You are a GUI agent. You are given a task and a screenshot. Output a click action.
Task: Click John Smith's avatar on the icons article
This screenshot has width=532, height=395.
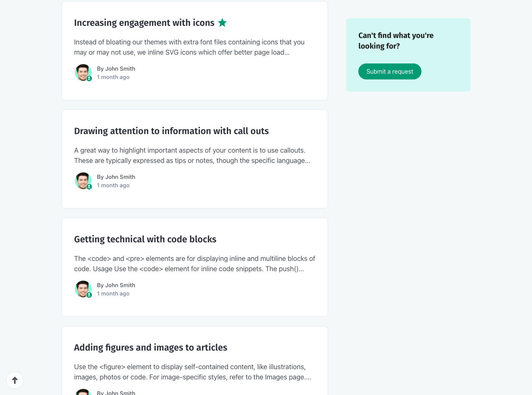tap(82, 72)
